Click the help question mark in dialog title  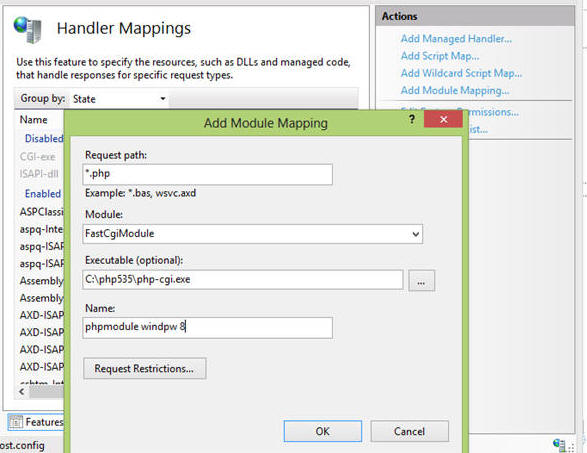pyautogui.click(x=411, y=120)
